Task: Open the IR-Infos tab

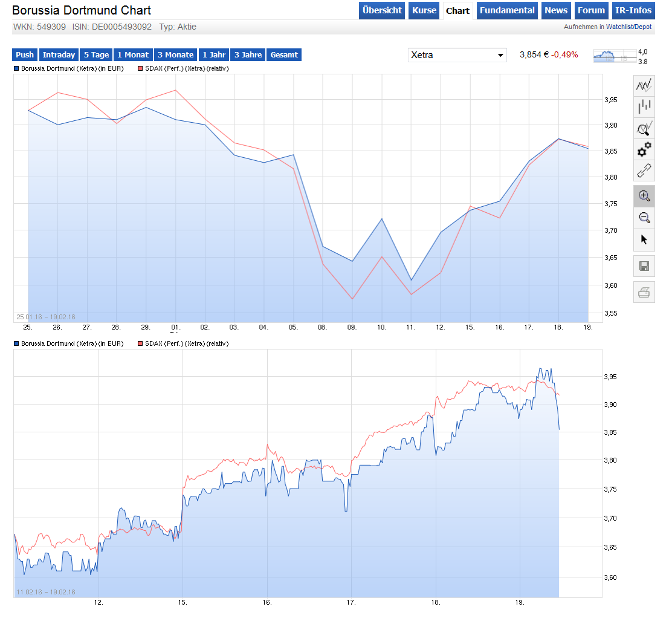Action: [633, 10]
